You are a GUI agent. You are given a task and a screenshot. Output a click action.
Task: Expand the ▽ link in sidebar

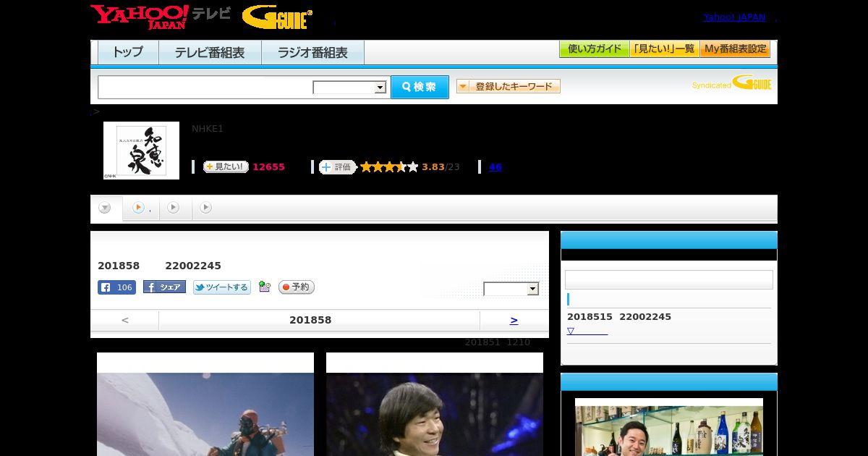click(587, 331)
